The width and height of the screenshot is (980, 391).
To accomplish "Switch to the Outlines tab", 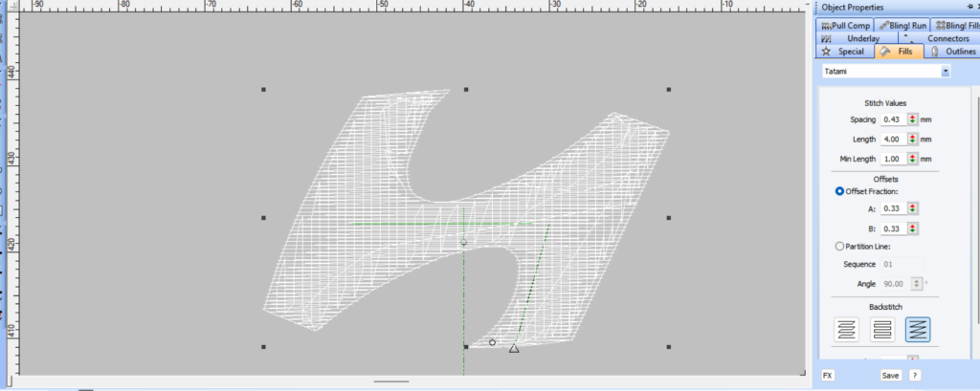I will click(x=952, y=52).
